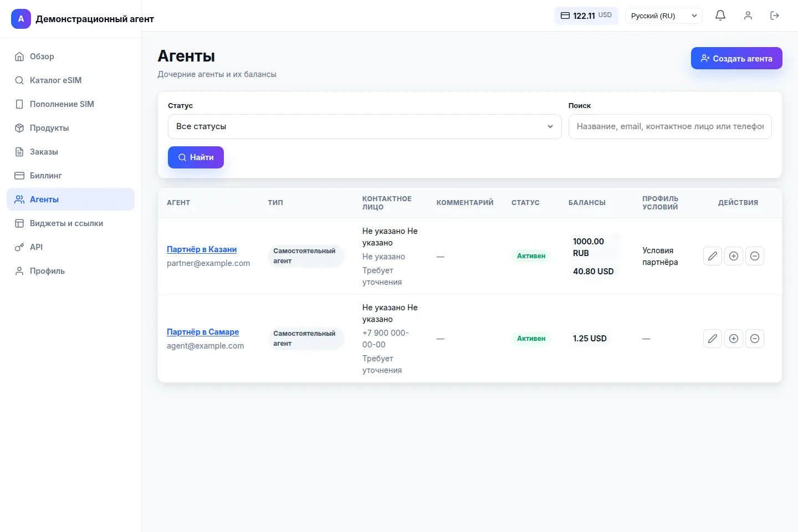
Task: Open Каталог eSIM from sidebar
Action: 71,80
